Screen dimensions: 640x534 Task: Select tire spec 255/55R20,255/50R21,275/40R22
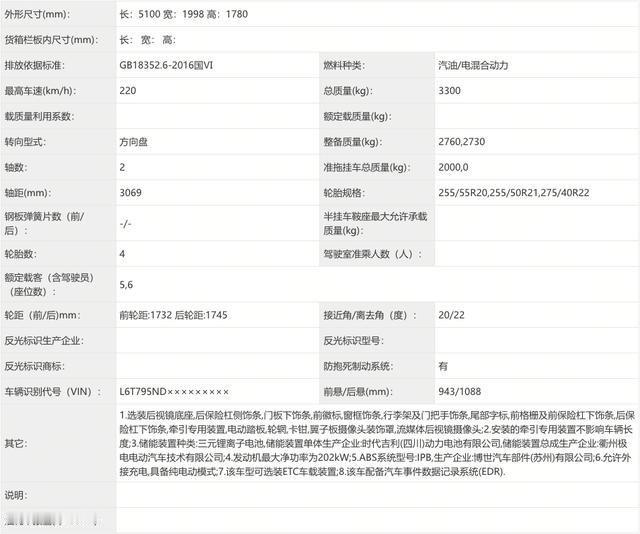[514, 193]
